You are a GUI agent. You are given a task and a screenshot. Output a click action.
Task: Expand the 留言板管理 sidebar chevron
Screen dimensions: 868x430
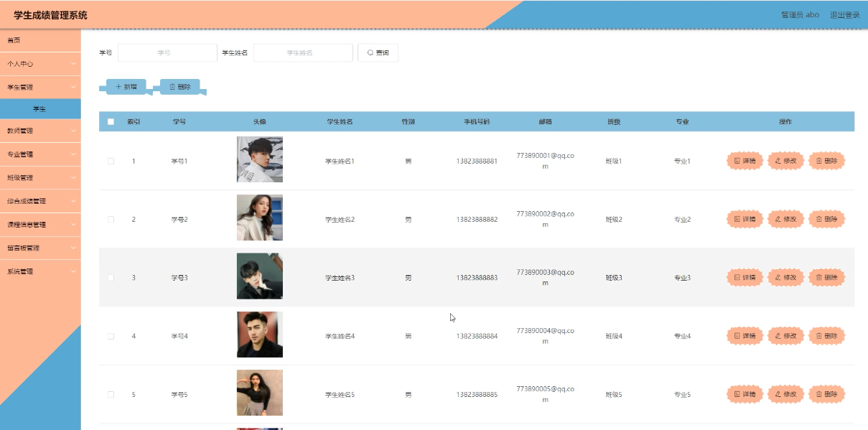click(x=73, y=248)
